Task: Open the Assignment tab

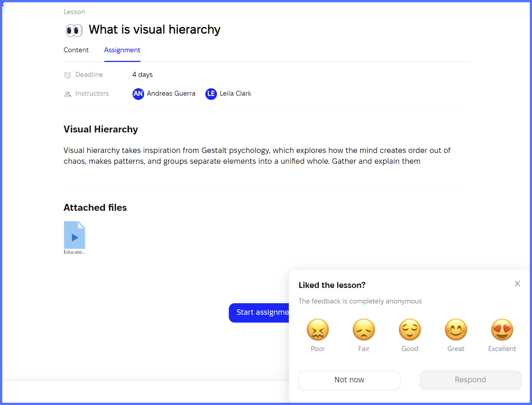Action: click(x=122, y=50)
